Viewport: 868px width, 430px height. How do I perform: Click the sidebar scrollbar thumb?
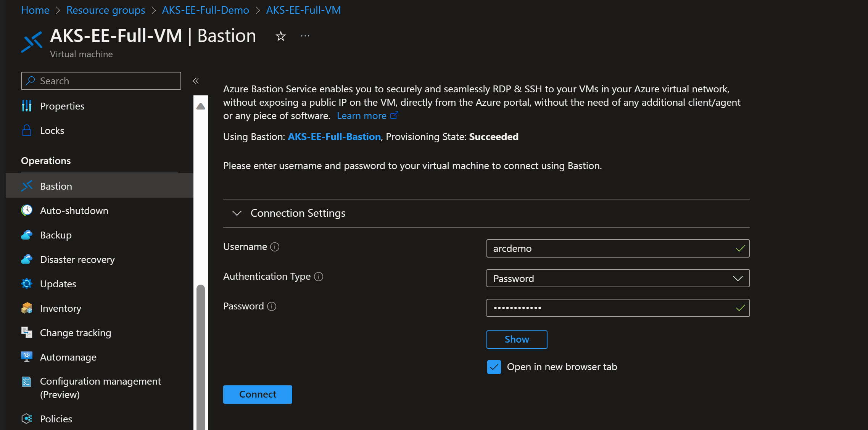[201, 357]
